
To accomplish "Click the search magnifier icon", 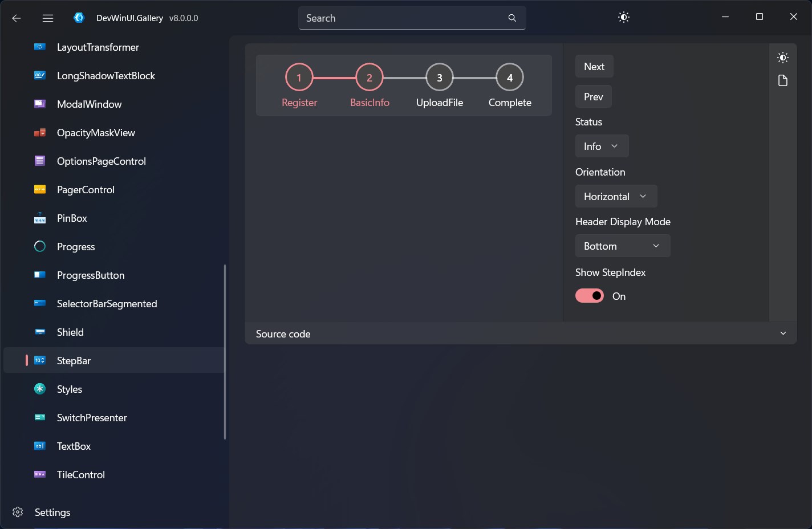I will 512,18.
